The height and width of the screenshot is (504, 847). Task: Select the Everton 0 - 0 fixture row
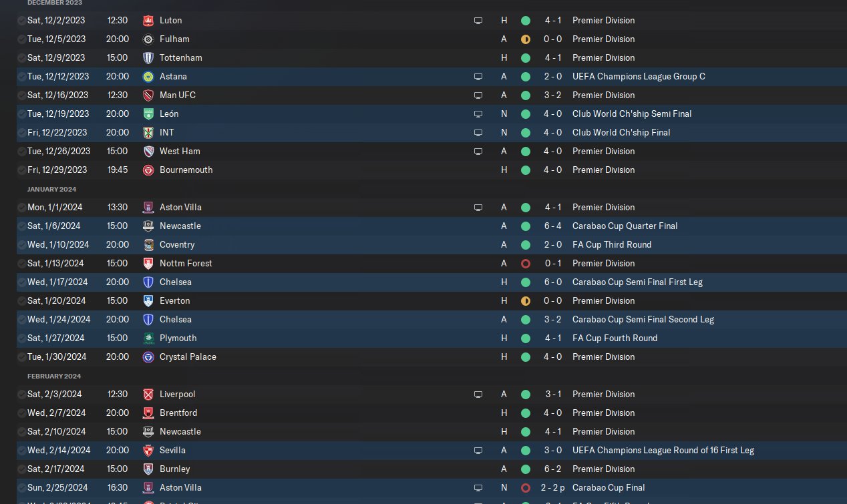point(432,301)
